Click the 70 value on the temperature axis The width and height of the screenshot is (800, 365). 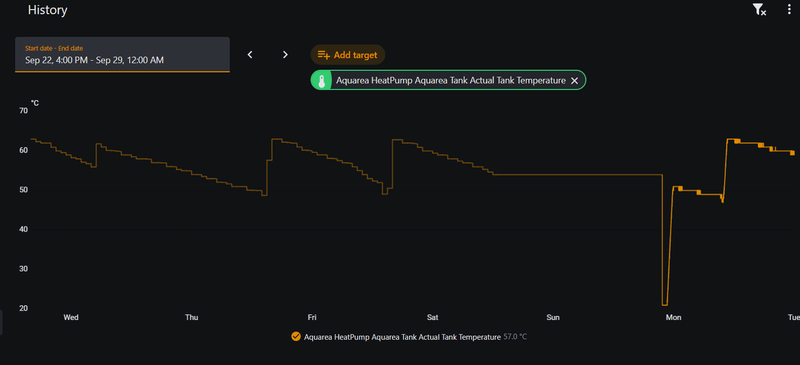tap(23, 110)
